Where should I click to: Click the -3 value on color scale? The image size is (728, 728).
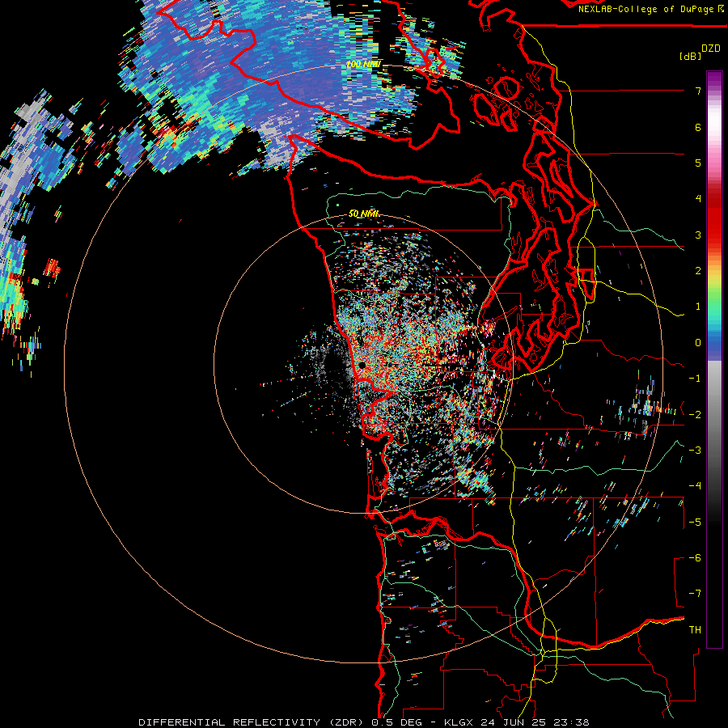tap(695, 451)
